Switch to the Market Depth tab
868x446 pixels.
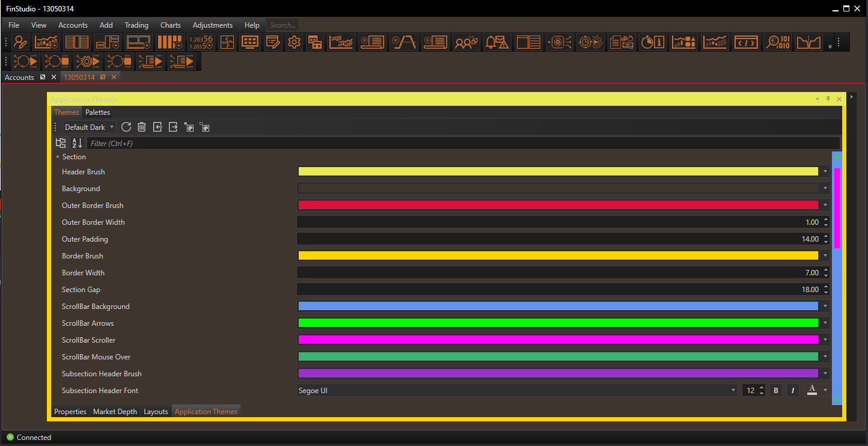pos(115,412)
